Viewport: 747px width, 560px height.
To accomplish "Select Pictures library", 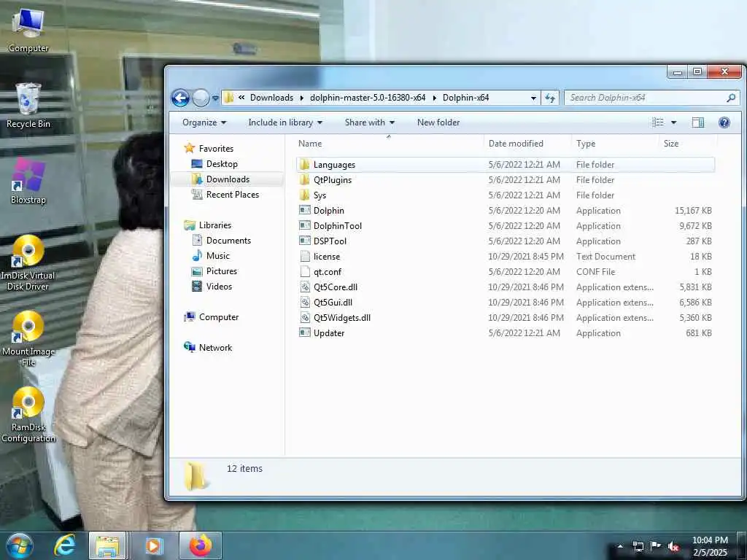I will tap(214, 271).
